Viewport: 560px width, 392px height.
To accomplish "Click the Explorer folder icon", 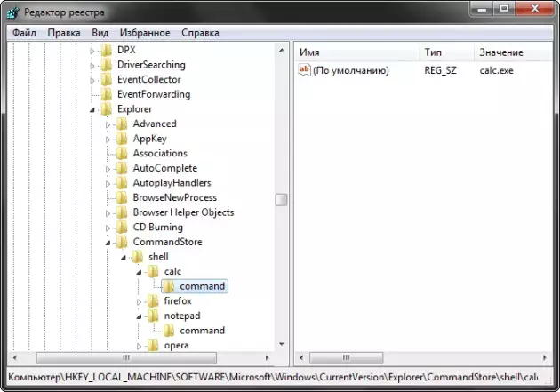I will click(107, 109).
